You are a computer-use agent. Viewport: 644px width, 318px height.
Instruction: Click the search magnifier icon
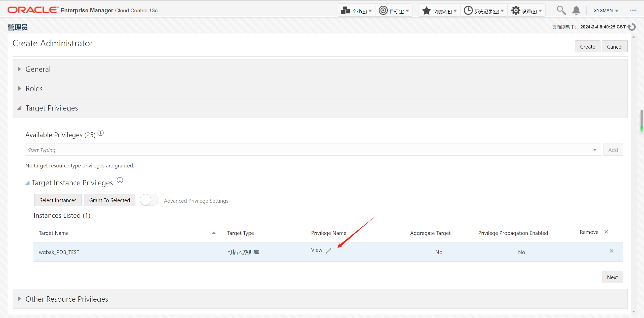[561, 11]
